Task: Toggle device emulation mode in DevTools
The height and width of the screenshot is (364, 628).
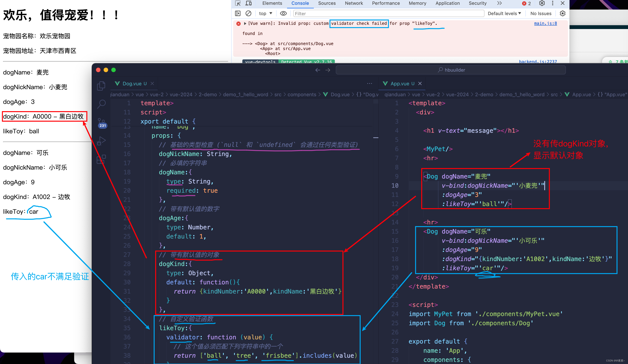Action: click(x=248, y=3)
